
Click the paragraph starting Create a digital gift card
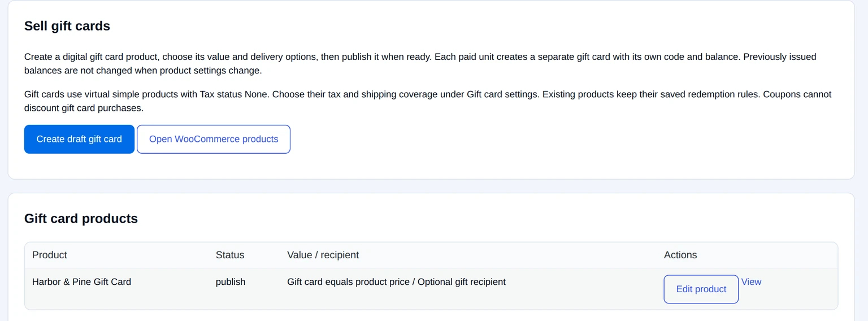420,64
